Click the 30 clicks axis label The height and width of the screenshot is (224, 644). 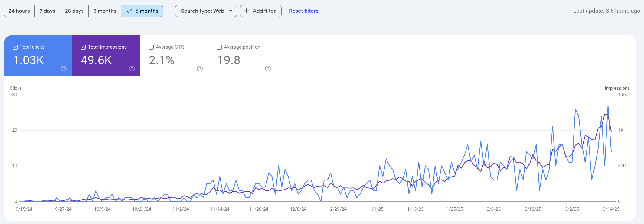pos(15,95)
